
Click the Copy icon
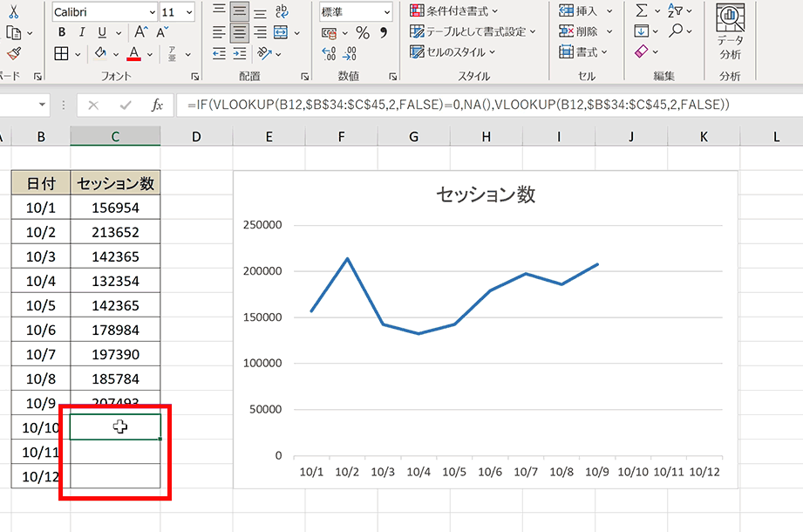(x=14, y=33)
